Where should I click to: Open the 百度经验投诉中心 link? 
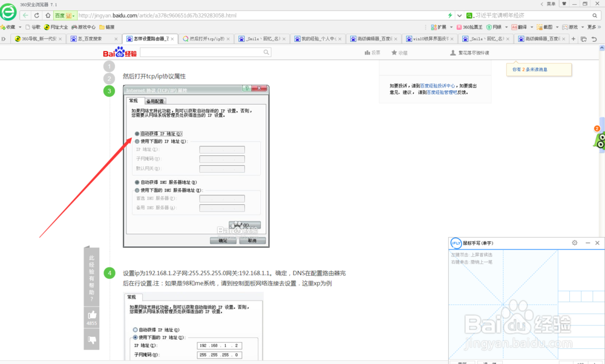(437, 85)
